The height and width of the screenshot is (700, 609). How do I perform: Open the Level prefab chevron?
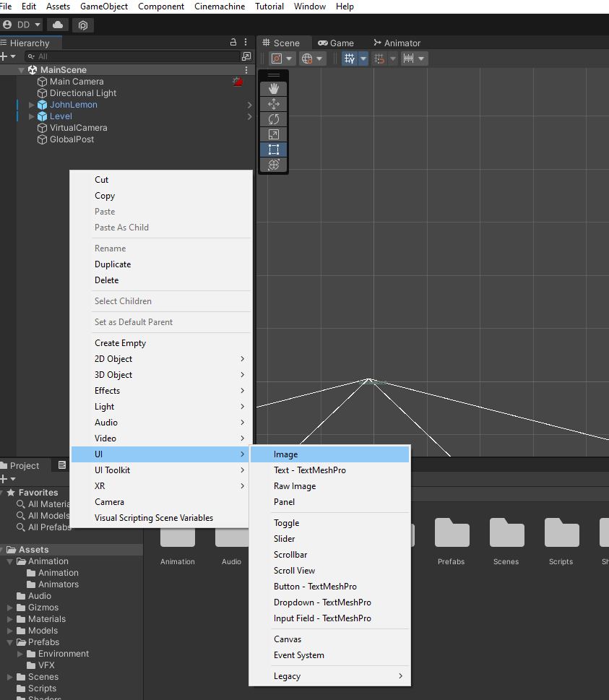(x=249, y=116)
